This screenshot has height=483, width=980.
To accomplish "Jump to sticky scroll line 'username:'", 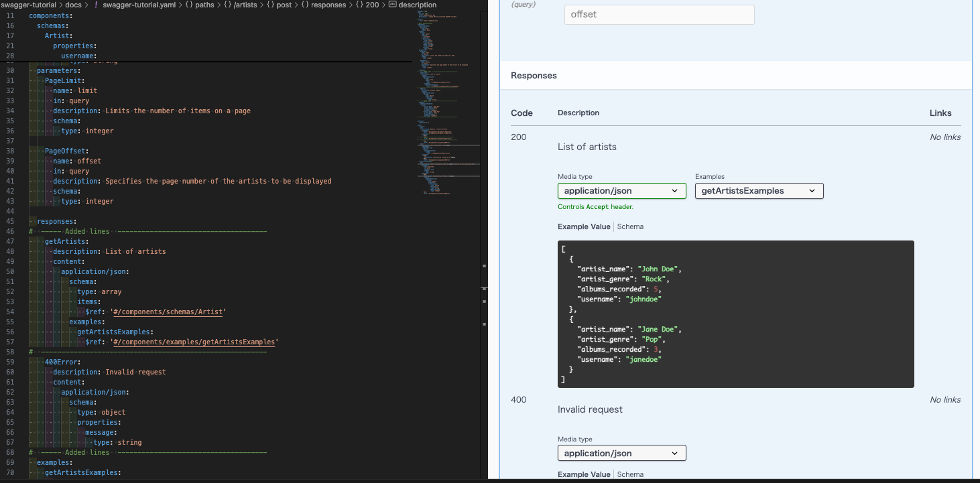I will click(78, 56).
